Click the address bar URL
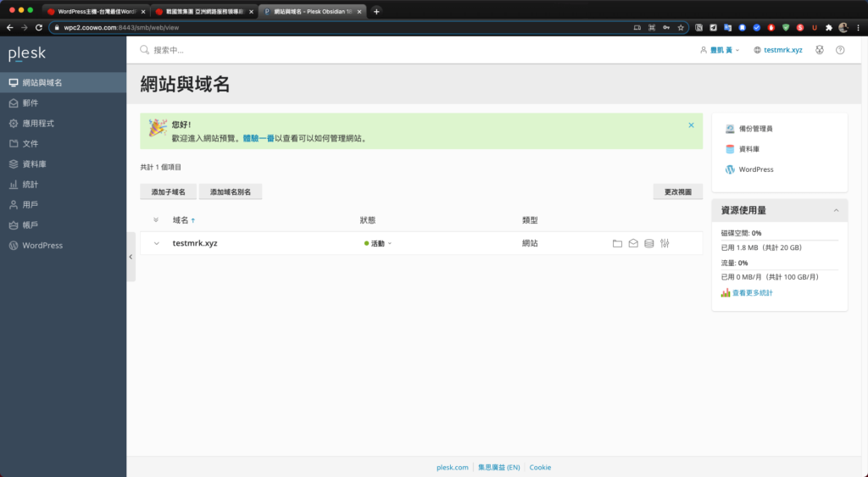The width and height of the screenshot is (868, 477). pos(121,28)
